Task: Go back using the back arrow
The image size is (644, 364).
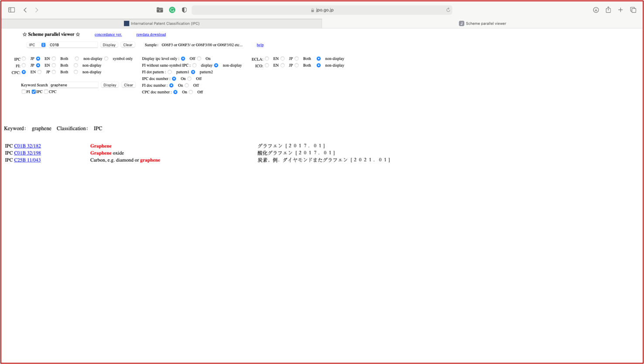Action: coord(25,10)
